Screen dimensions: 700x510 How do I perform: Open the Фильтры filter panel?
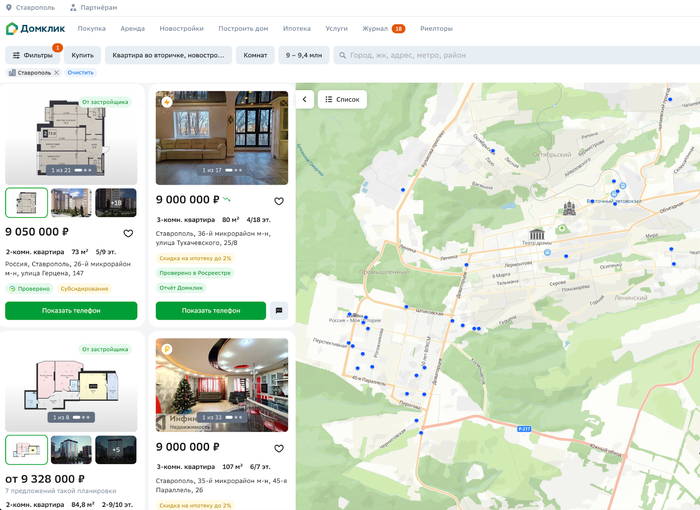point(33,55)
